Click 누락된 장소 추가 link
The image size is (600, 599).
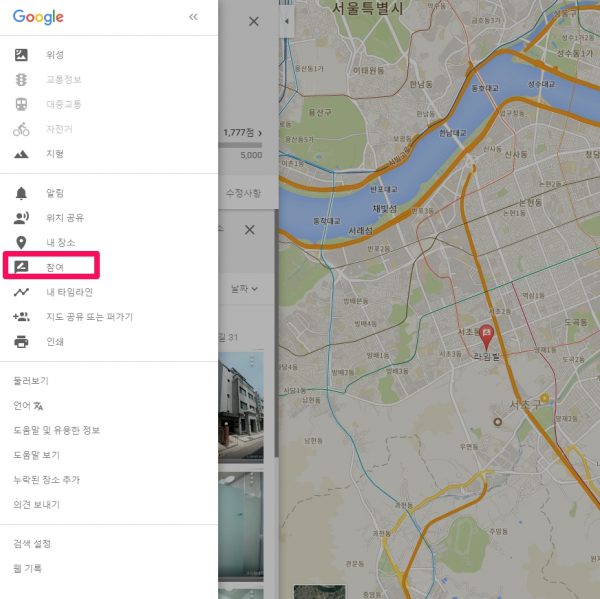[47, 480]
